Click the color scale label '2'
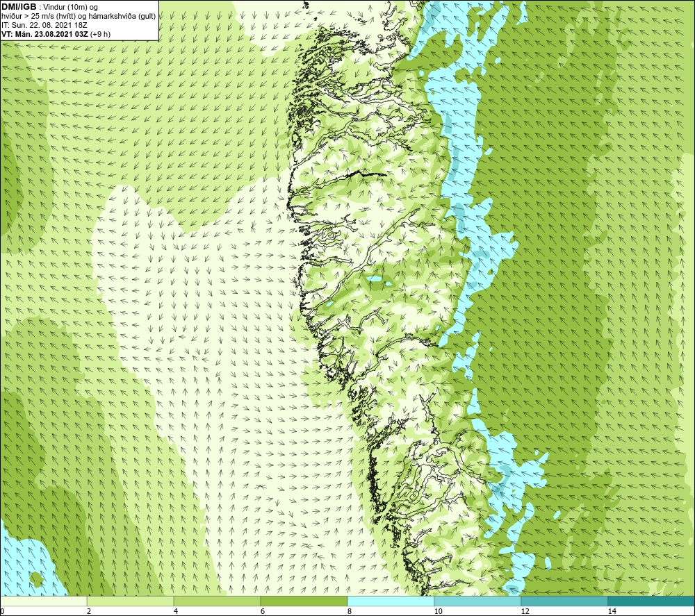The image size is (695, 616). tap(89, 611)
